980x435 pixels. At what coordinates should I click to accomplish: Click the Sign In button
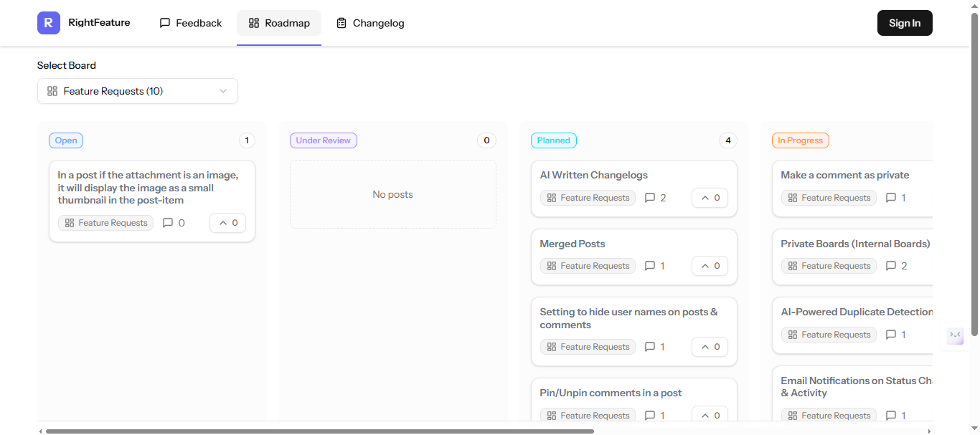click(x=905, y=23)
